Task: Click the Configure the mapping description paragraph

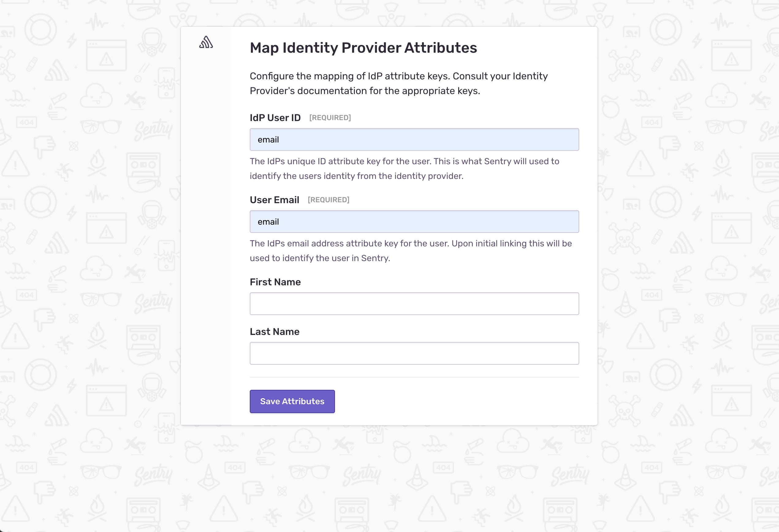Action: pos(399,83)
